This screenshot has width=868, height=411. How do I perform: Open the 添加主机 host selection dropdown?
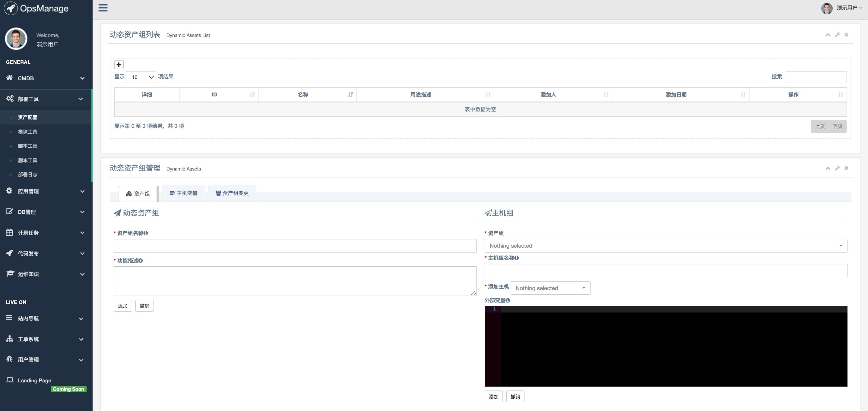550,288
